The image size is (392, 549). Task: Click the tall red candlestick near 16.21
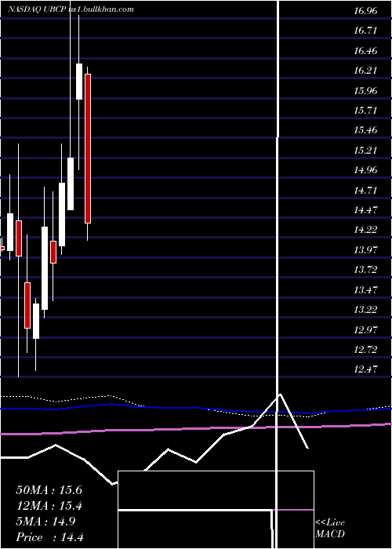[88, 148]
